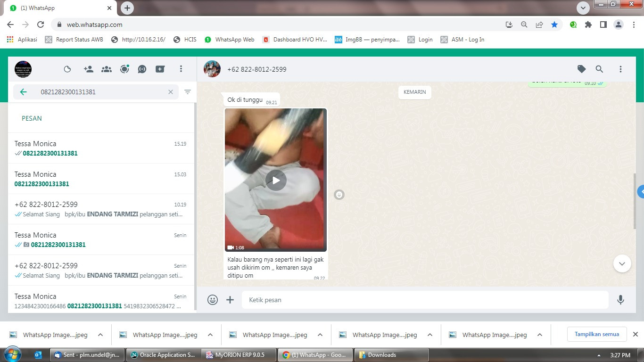
Task: Open the HCIS bookmark
Action: (185, 40)
